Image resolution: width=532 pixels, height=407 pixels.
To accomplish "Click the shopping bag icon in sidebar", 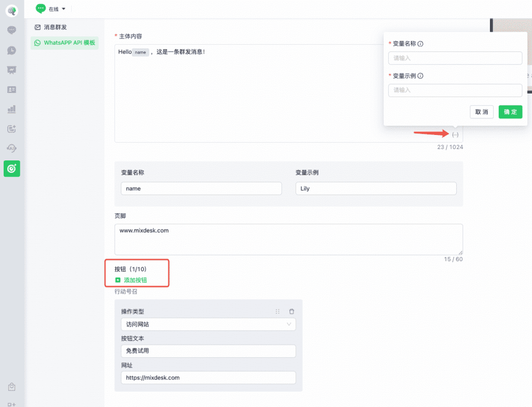I will point(11,387).
